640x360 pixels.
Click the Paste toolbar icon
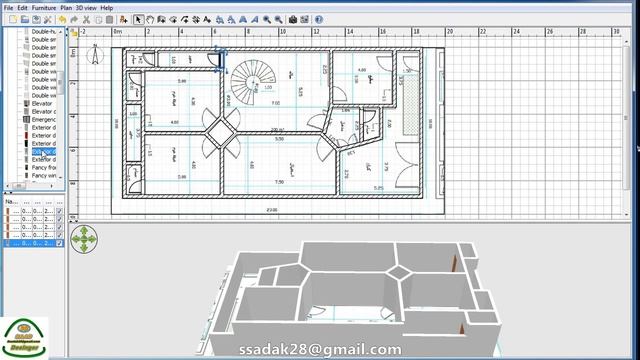tap(109, 20)
